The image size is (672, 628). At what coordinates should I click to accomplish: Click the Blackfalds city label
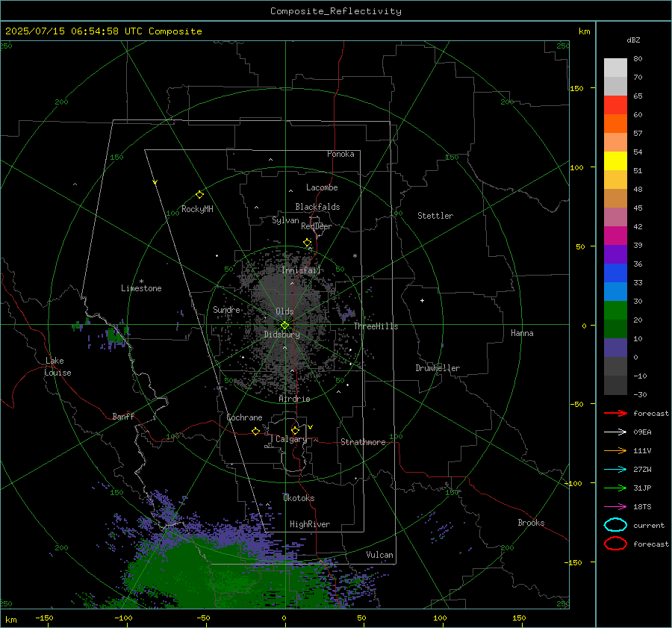[317, 207]
